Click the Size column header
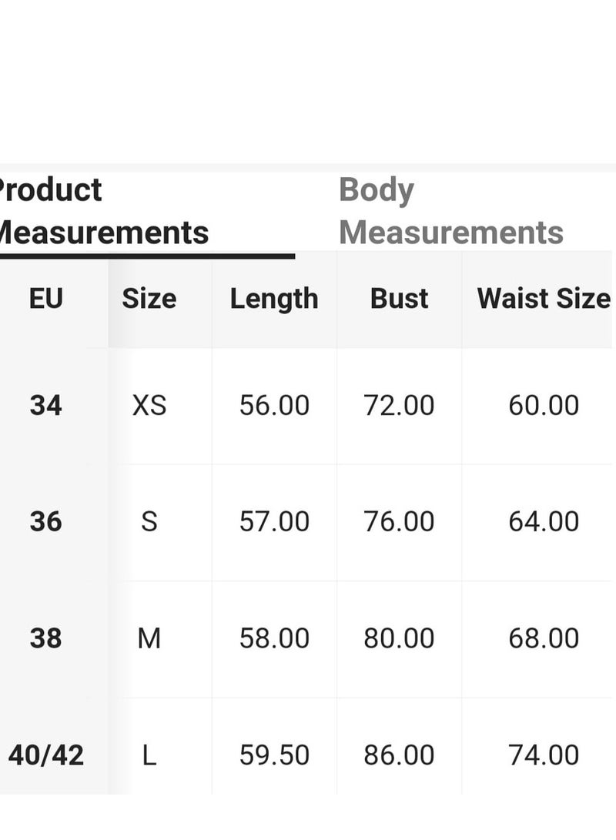 click(x=149, y=299)
